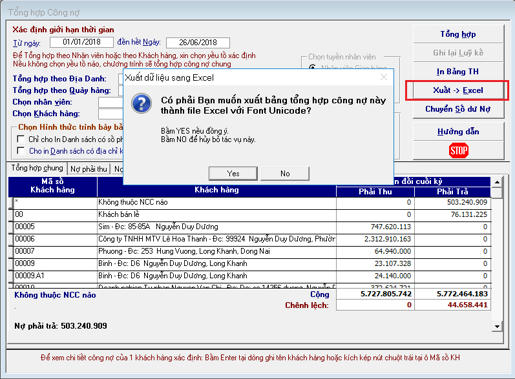Click the question mark icon in the dialog
515x379 pixels.
pyautogui.click(x=141, y=103)
